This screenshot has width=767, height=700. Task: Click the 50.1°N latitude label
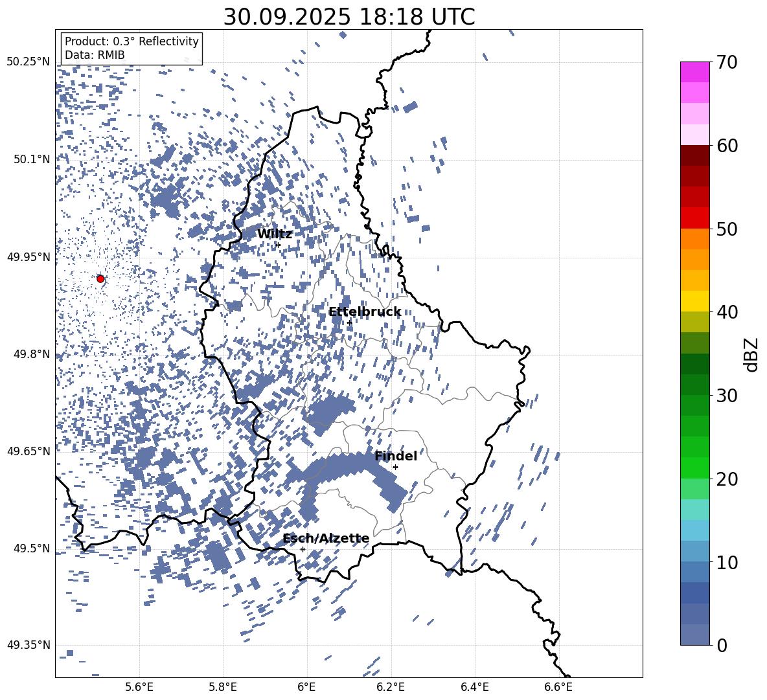coord(32,159)
